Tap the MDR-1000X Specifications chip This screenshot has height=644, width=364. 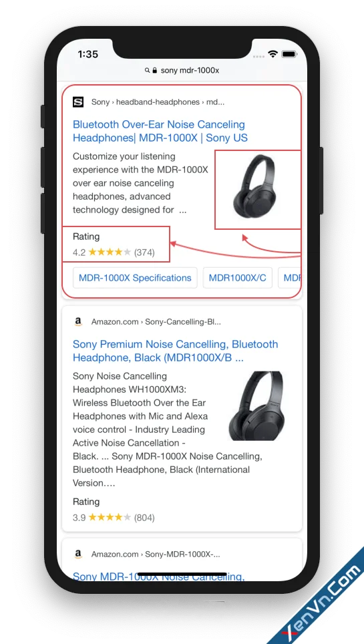135,278
